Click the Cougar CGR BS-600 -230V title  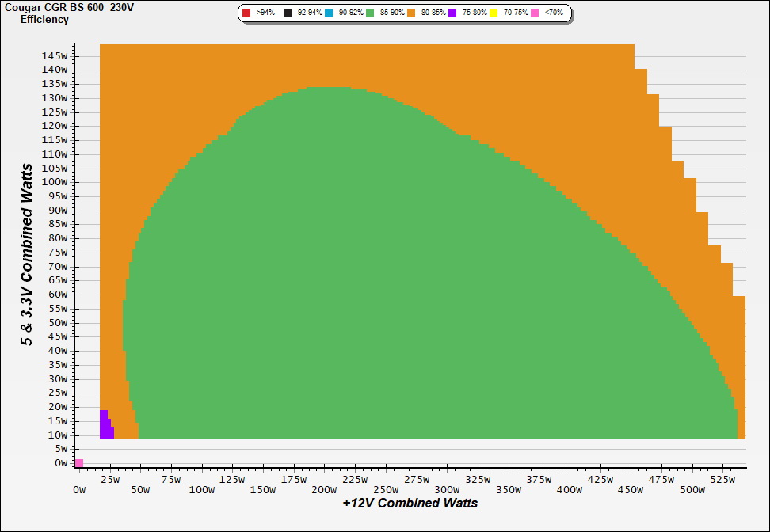[69, 8]
